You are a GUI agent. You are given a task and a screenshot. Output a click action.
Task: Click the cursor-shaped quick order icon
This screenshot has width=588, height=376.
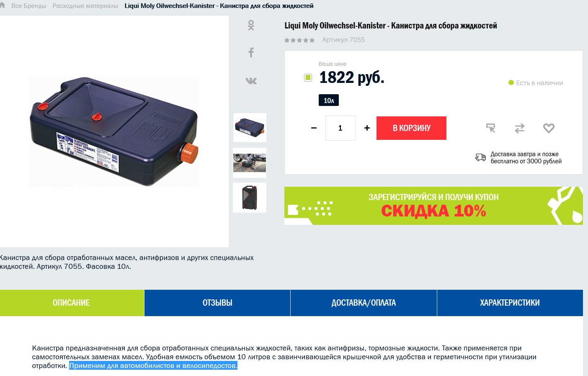pyautogui.click(x=490, y=128)
